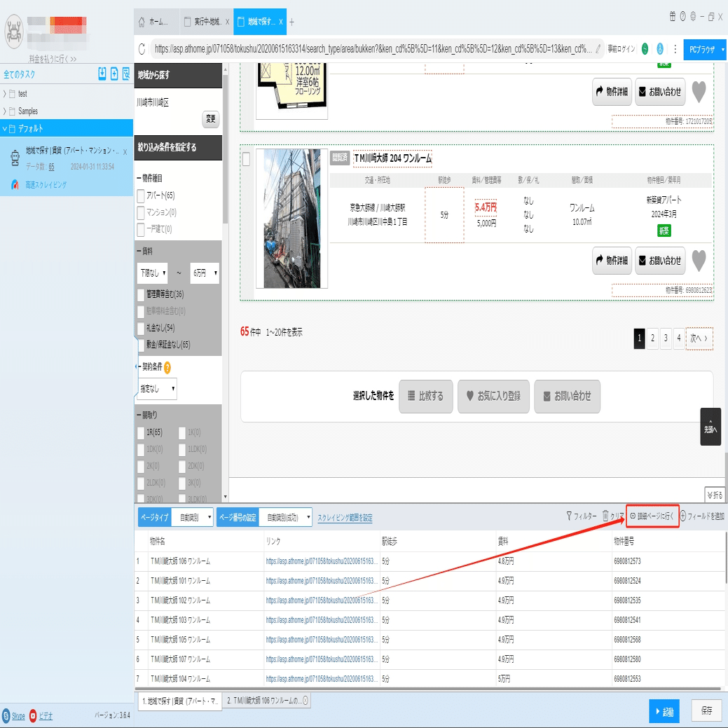Click the import task icon beside 全てのタスク

click(102, 74)
